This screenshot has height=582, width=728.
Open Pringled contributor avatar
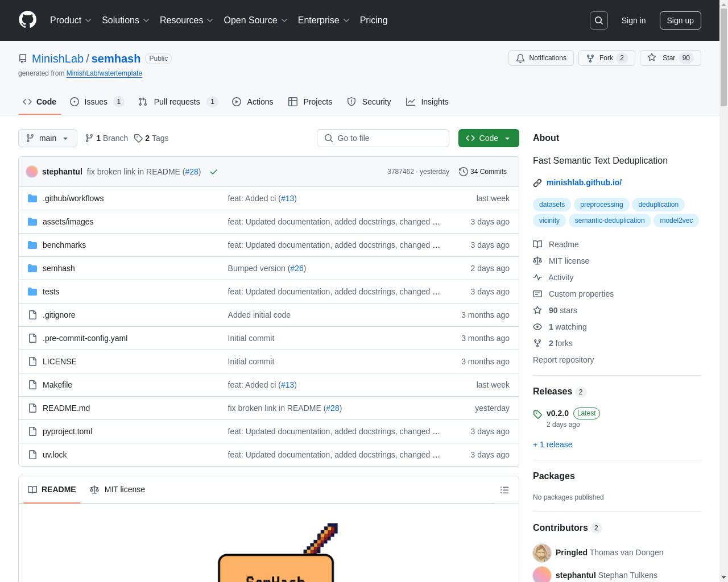pyautogui.click(x=542, y=552)
